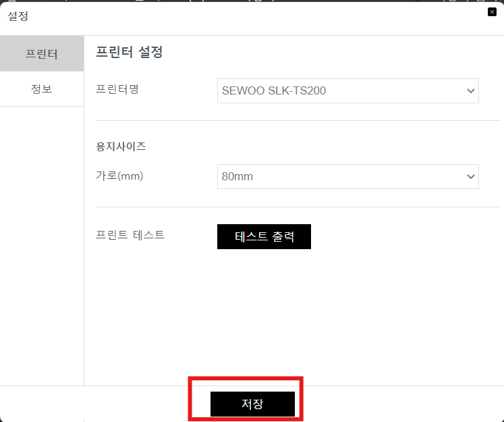Click the chevron arrow of 프린터명 dropdown
Image resolution: width=504 pixels, height=422 pixels.
470,90
